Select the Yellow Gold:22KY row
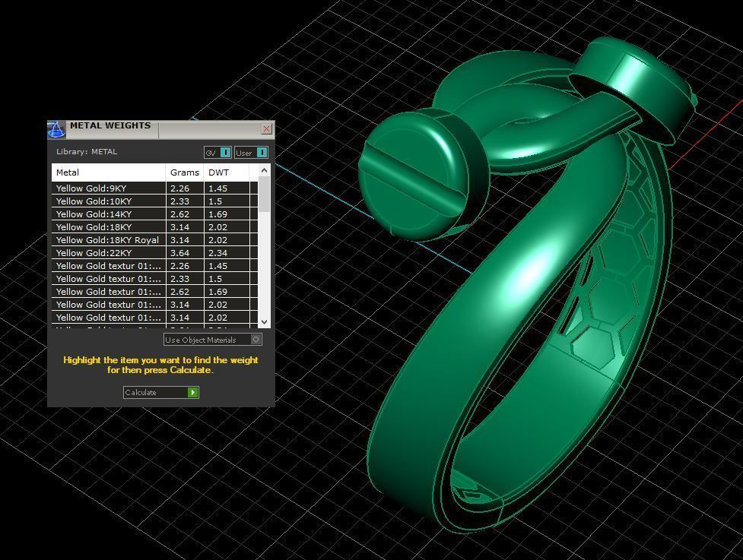The image size is (743, 560). [154, 253]
